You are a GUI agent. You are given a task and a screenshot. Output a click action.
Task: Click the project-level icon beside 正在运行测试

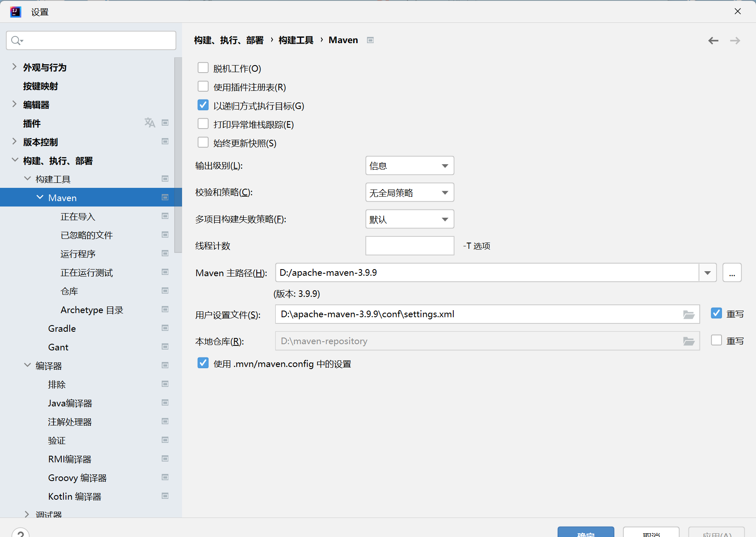pos(165,272)
